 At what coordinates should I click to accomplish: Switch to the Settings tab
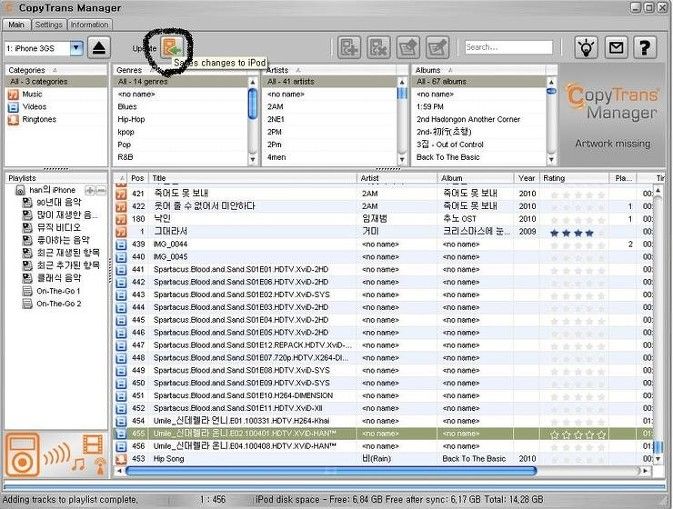(49, 24)
